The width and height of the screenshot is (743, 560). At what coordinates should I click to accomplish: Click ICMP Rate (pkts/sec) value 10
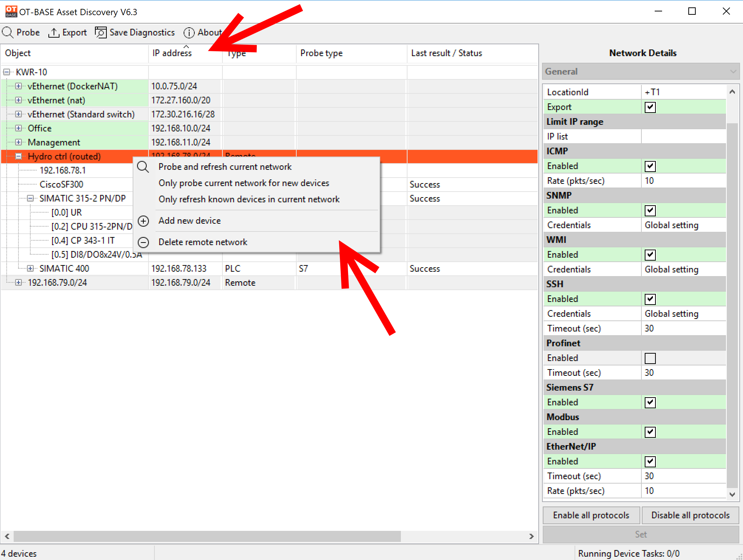click(684, 181)
